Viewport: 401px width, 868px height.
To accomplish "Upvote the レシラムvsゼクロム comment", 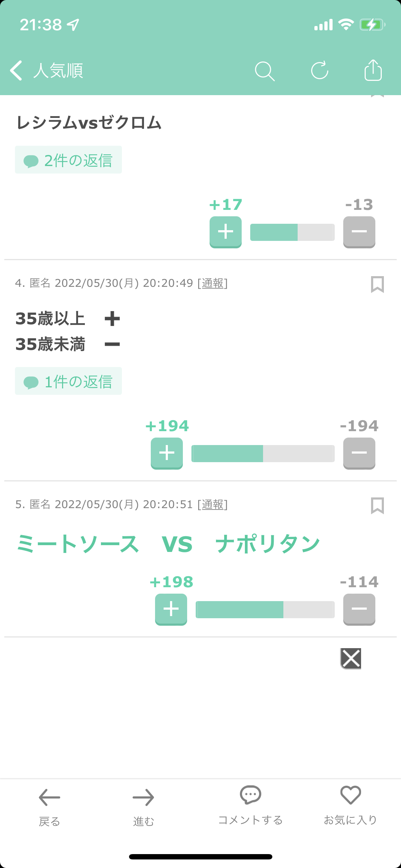I will pos(226,232).
